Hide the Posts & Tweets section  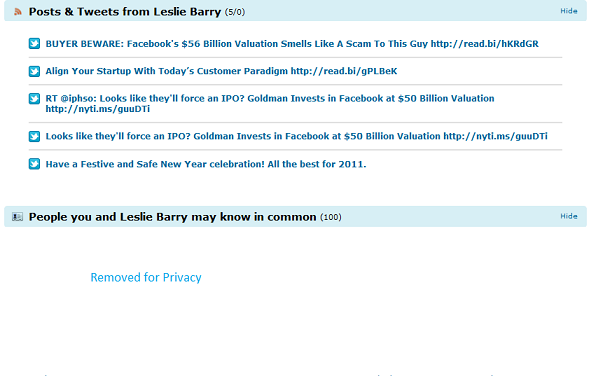tap(568, 11)
